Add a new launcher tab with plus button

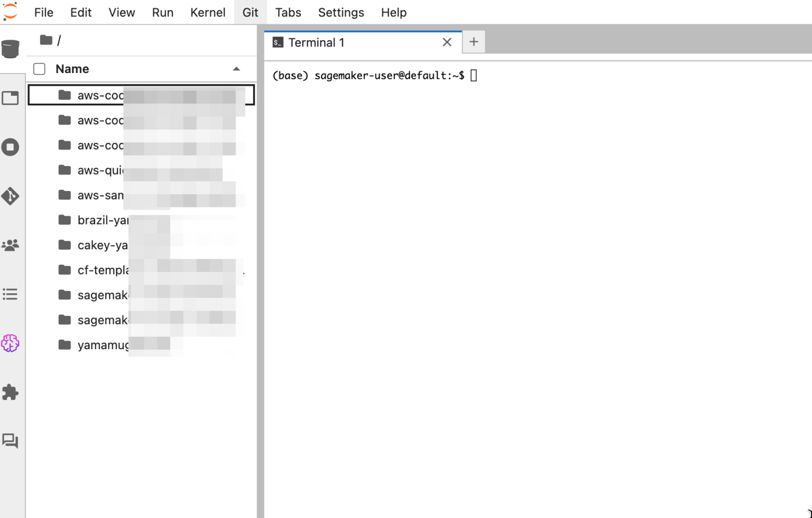tap(474, 42)
